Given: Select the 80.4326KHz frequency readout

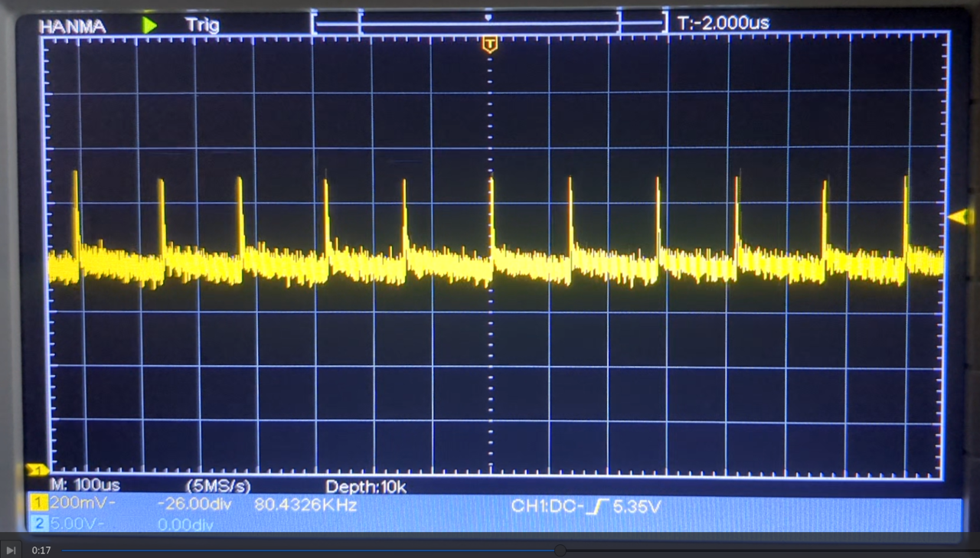Looking at the screenshot, I should [x=305, y=505].
